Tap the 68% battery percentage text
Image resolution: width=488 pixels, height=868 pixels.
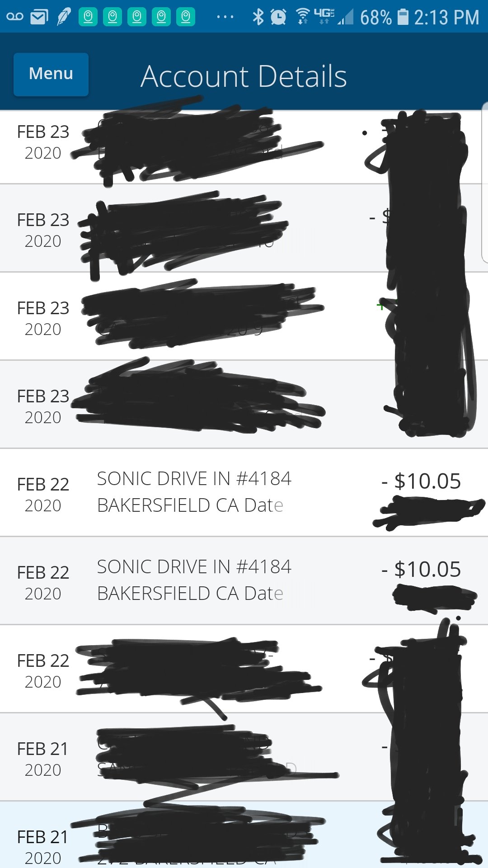376,18
